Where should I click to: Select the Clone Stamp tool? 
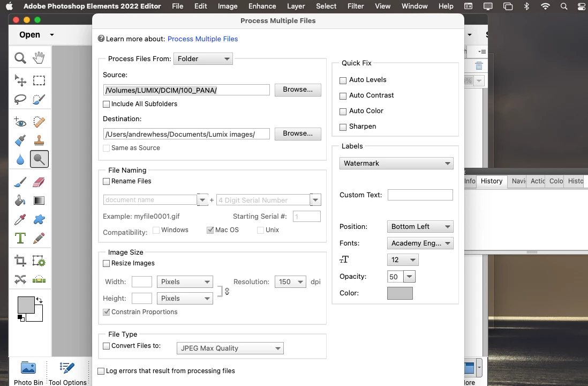pos(39,140)
